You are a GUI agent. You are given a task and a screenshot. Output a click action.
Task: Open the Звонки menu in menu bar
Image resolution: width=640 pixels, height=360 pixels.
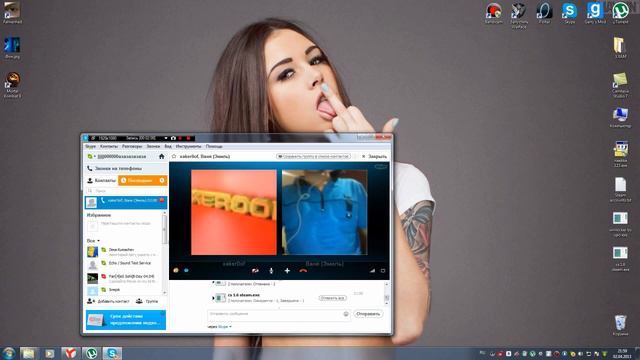point(153,146)
